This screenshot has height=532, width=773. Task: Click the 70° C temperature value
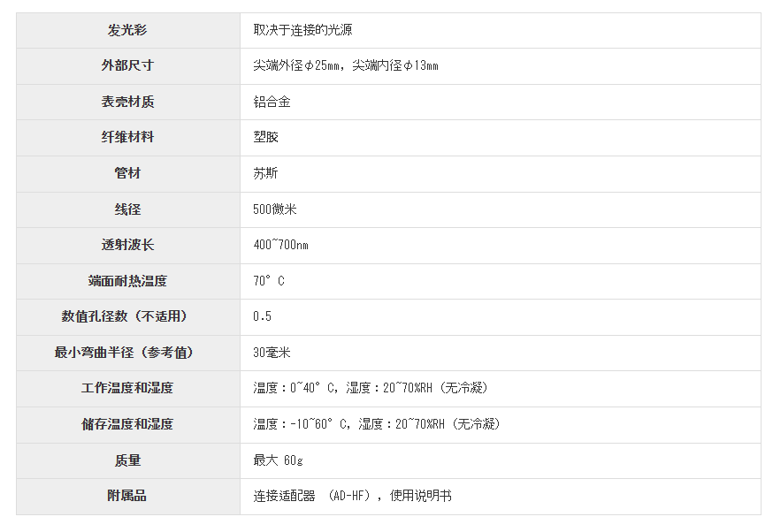click(x=269, y=281)
